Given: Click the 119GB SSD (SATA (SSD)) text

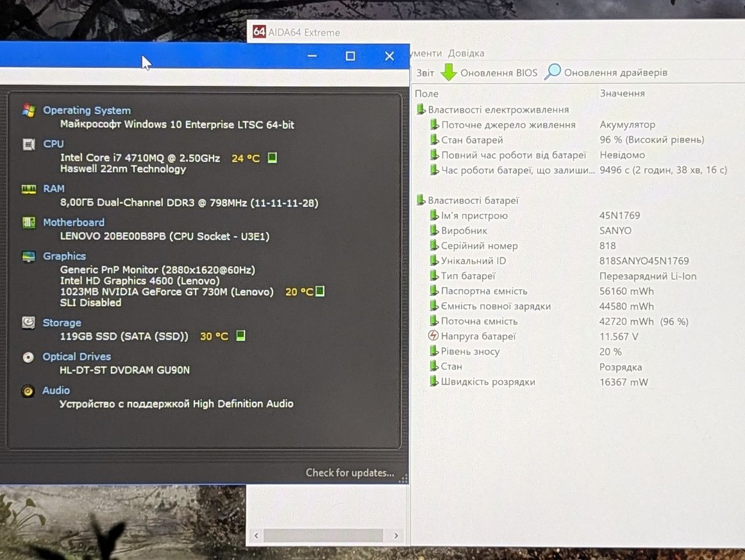Looking at the screenshot, I should (x=124, y=336).
